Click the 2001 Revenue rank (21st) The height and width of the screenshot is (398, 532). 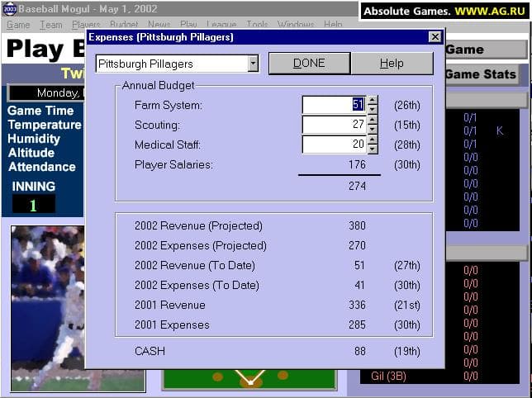(407, 305)
